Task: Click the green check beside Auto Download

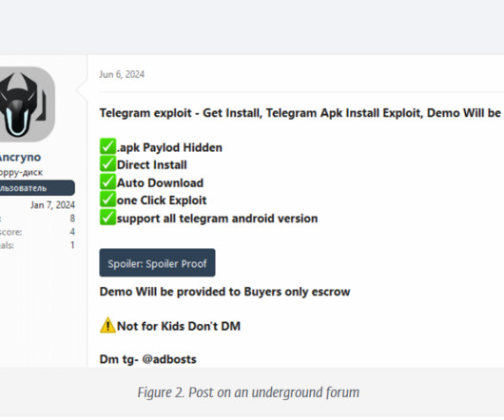Action: point(107,182)
